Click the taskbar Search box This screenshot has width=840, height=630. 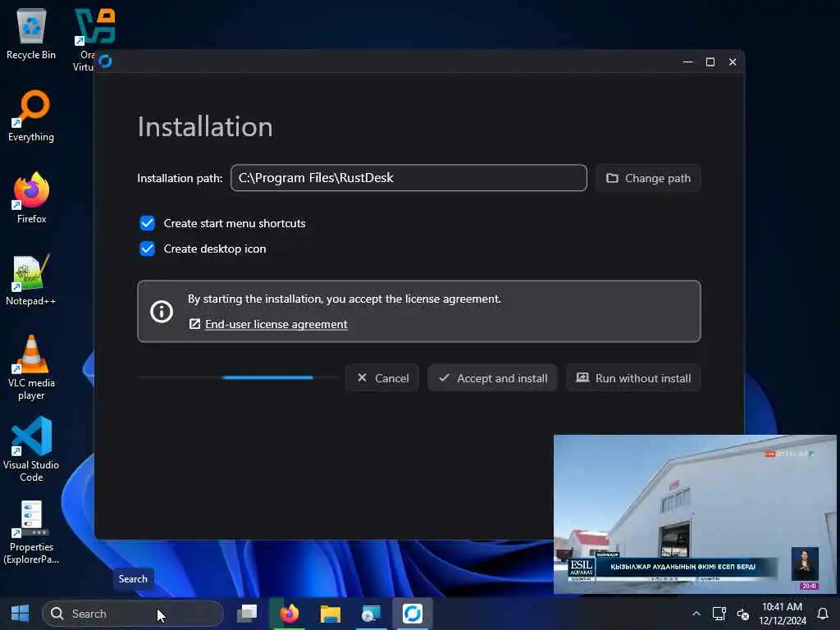133,614
